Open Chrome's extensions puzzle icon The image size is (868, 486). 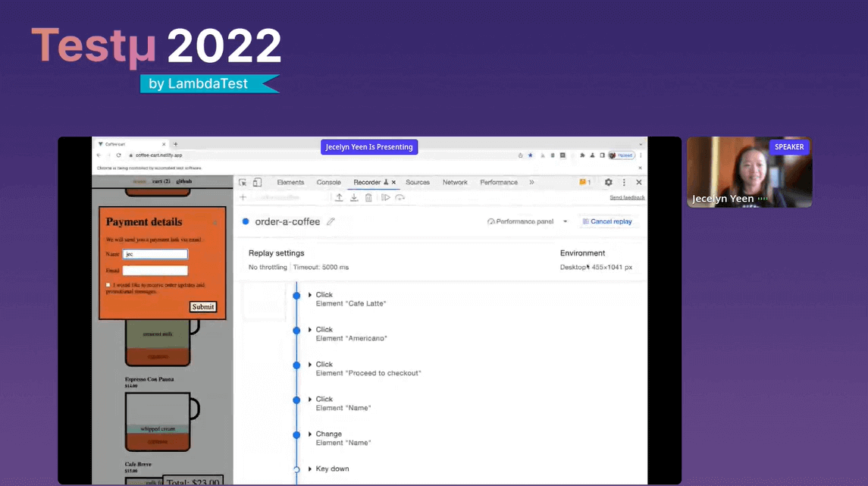point(584,155)
